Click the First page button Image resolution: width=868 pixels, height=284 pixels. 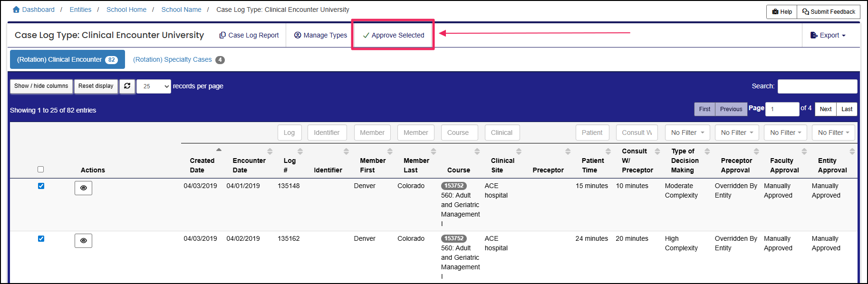[x=704, y=109]
